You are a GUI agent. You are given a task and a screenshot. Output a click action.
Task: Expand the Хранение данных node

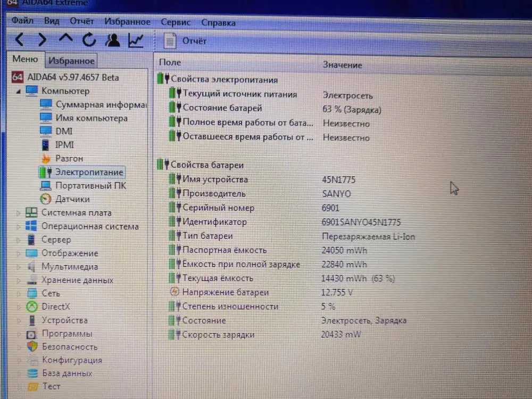pos(18,280)
